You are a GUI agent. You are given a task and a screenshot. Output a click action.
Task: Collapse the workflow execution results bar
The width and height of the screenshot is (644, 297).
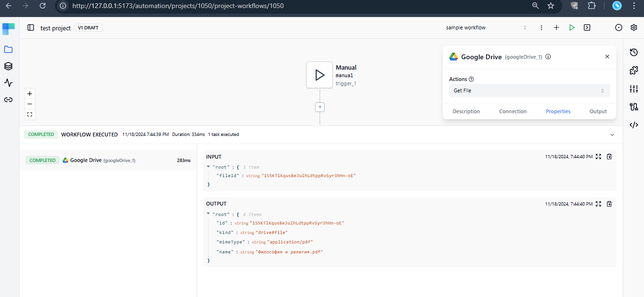[612, 135]
